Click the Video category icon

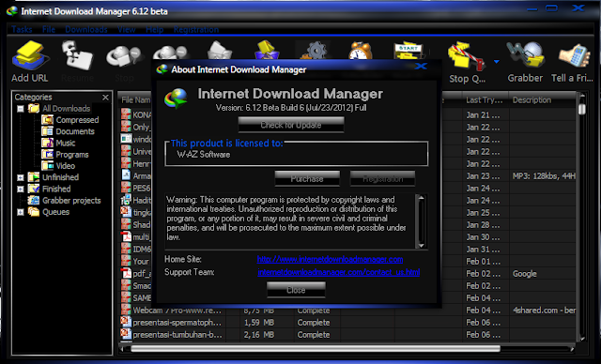48,166
